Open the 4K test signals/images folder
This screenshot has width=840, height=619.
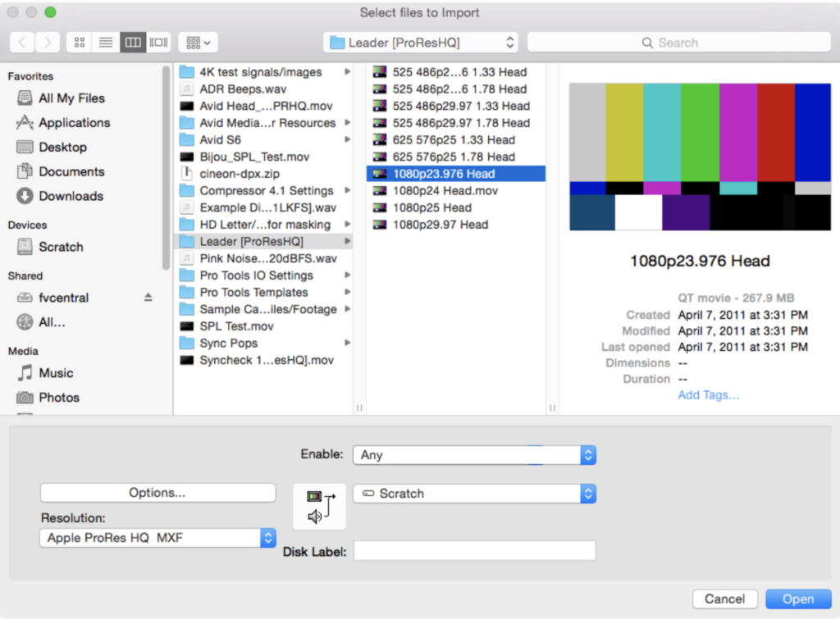pyautogui.click(x=263, y=72)
